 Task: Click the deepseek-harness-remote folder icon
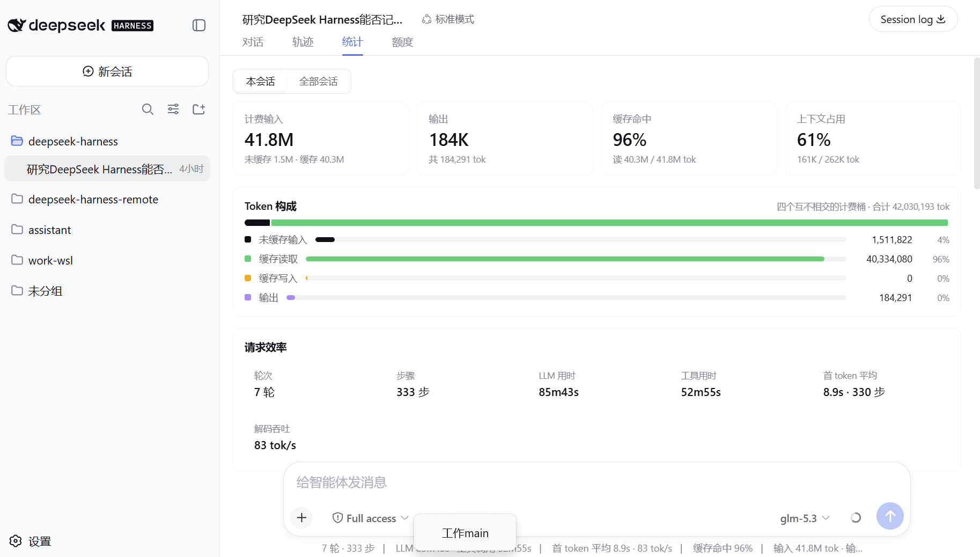(17, 199)
